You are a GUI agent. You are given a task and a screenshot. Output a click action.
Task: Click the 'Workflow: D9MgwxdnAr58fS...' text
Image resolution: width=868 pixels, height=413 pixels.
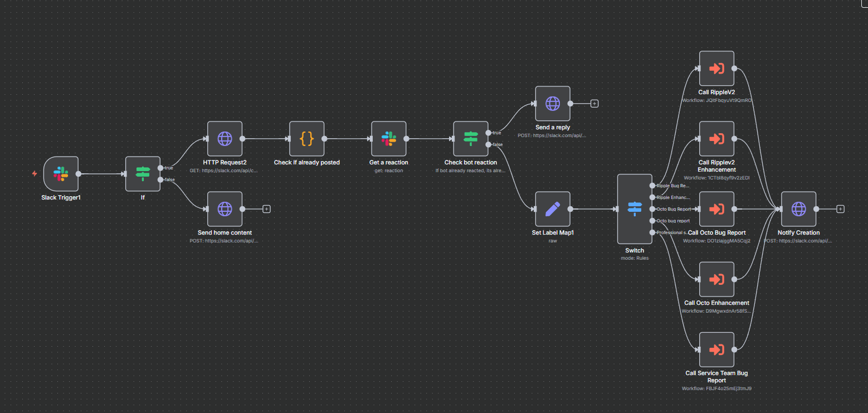[x=716, y=311]
